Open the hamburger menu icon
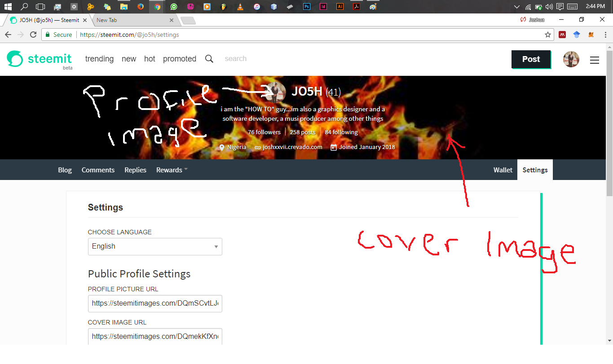The height and width of the screenshot is (364, 613). pos(595,60)
